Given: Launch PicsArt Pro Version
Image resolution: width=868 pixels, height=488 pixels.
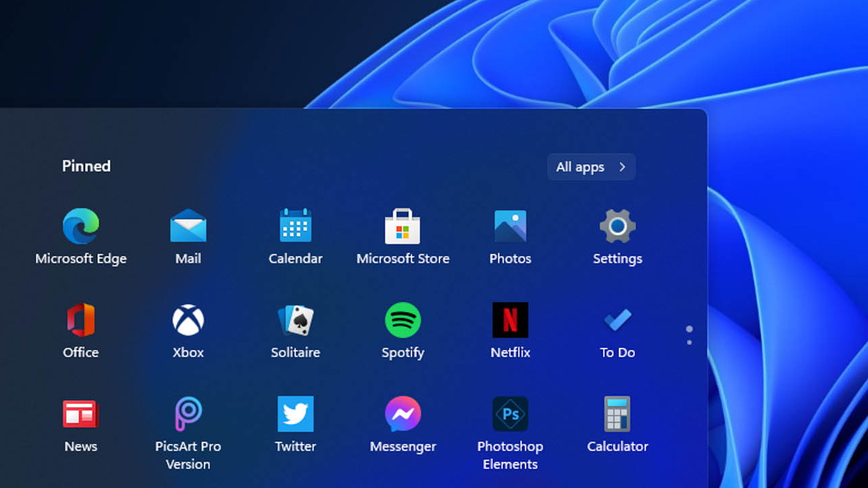Looking at the screenshot, I should pyautogui.click(x=188, y=414).
